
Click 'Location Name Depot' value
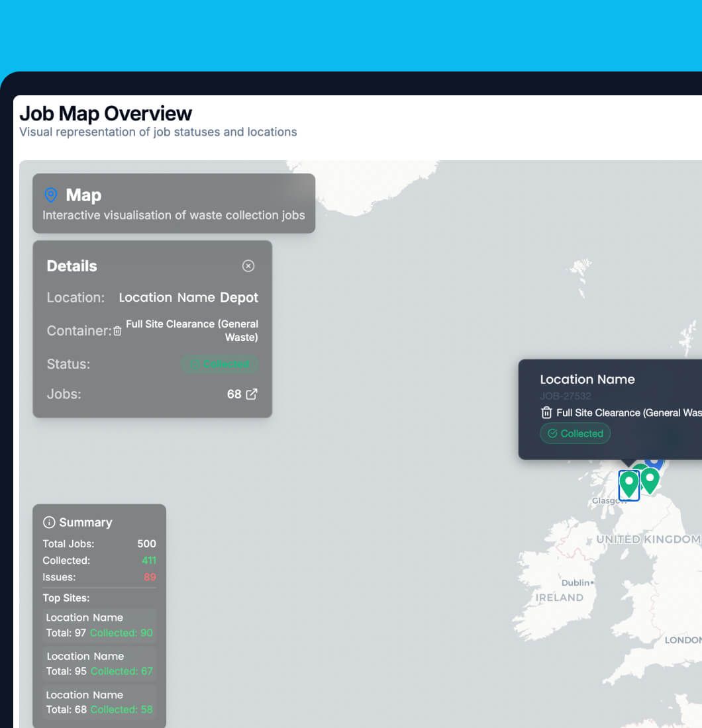(x=188, y=298)
